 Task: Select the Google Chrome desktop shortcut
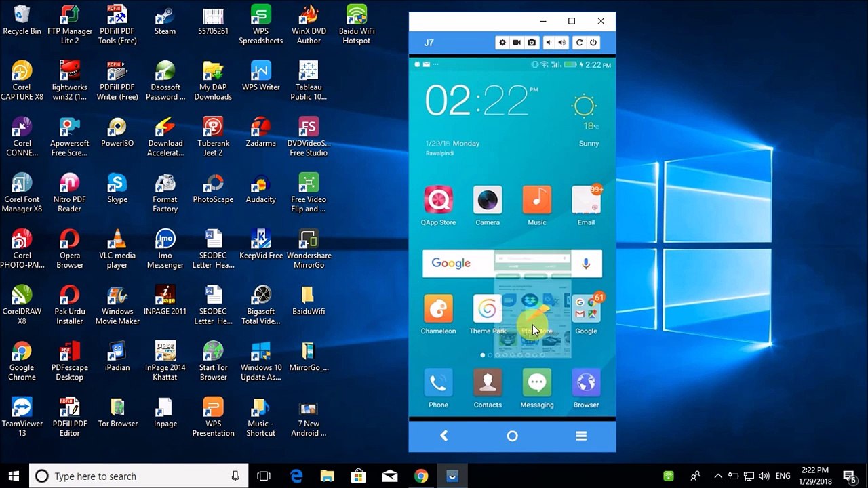tap(22, 361)
